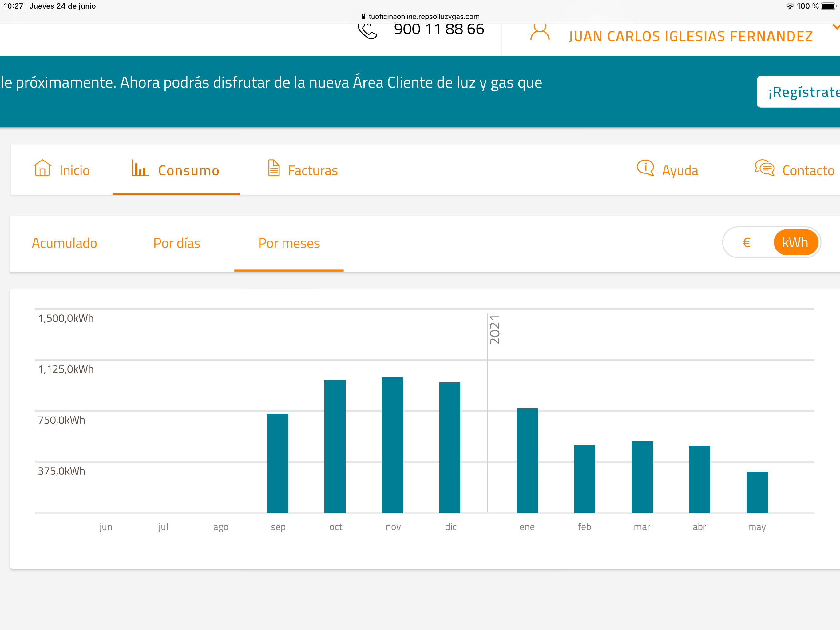The height and width of the screenshot is (630, 840).
Task: Tap the ago axis label
Action: point(221,527)
